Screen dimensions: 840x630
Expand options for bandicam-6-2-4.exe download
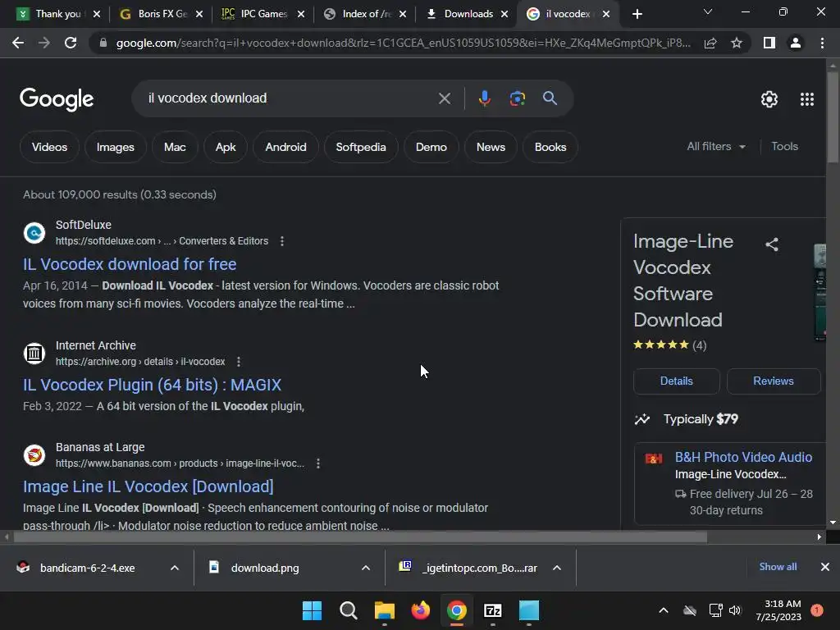175,568
